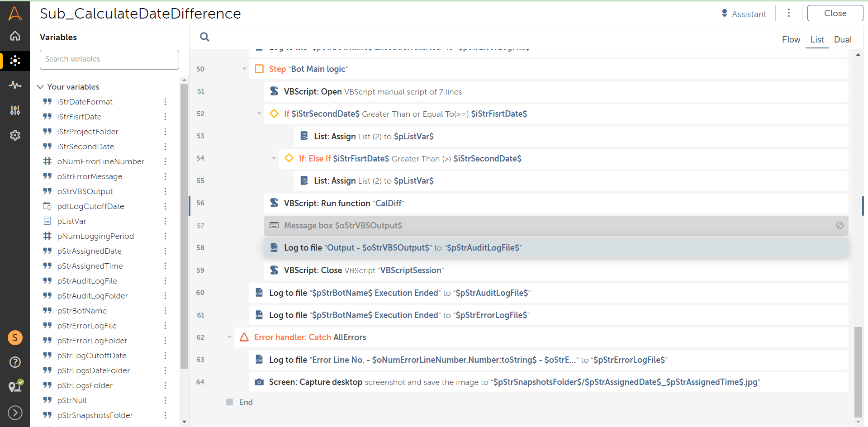Collapse the Error handler Catch block
868x427 pixels.
229,337
